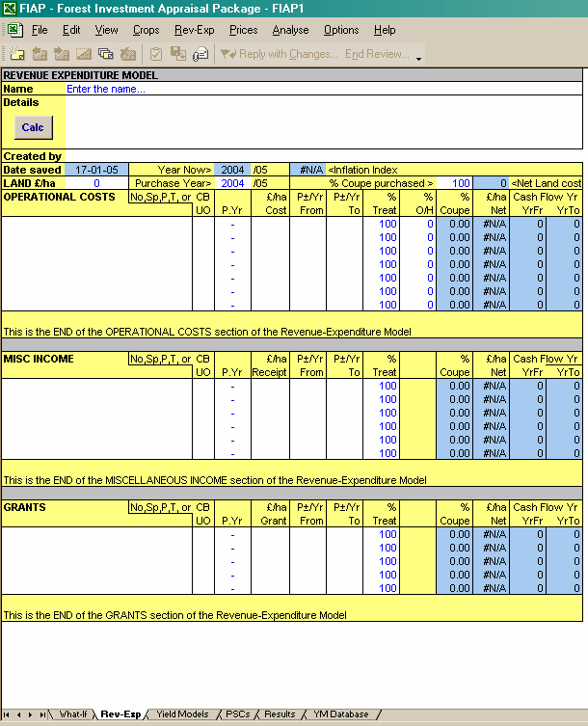
Task: Switch to the YM Database sheet tab
Action: tap(340, 714)
